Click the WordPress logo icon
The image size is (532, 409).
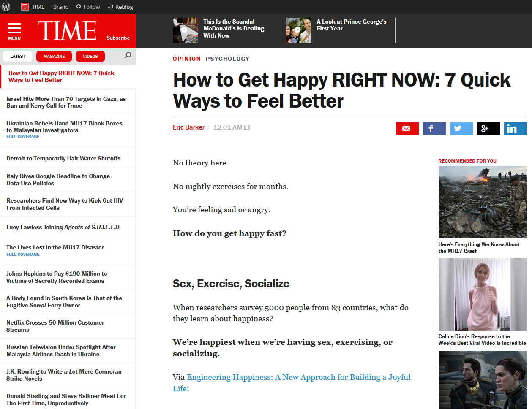[6, 7]
